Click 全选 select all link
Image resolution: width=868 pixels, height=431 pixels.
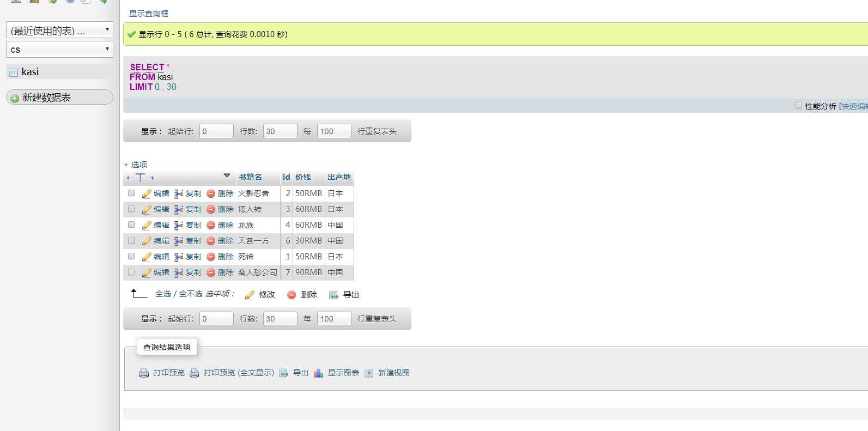pos(163,294)
